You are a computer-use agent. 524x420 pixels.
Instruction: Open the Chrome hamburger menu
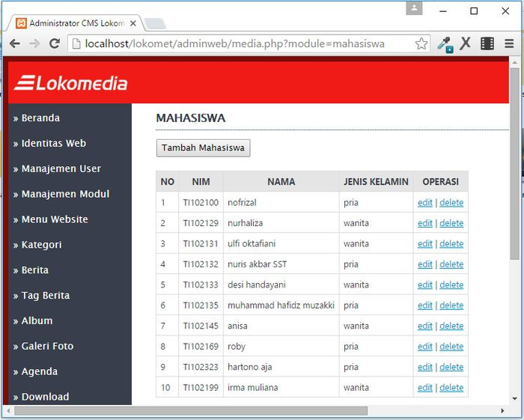click(x=509, y=43)
